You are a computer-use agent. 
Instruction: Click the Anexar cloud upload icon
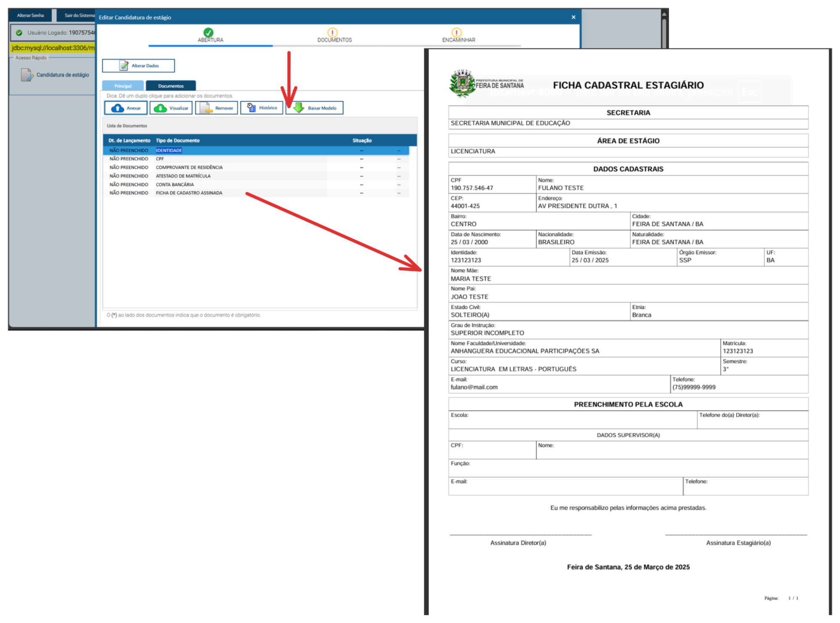pos(117,108)
